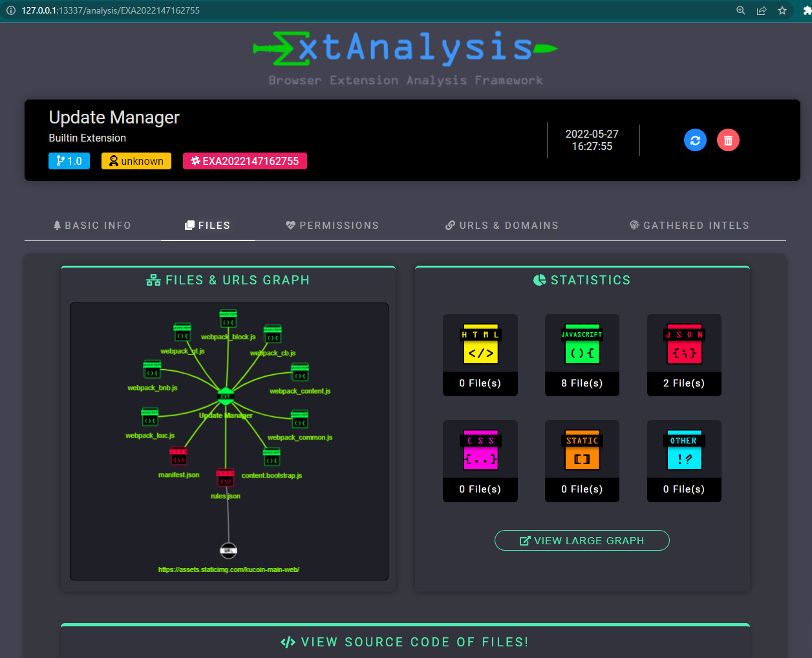Select the webpack_kuc.js node in graph
Viewport: 812px width, 658px height.
click(x=150, y=417)
